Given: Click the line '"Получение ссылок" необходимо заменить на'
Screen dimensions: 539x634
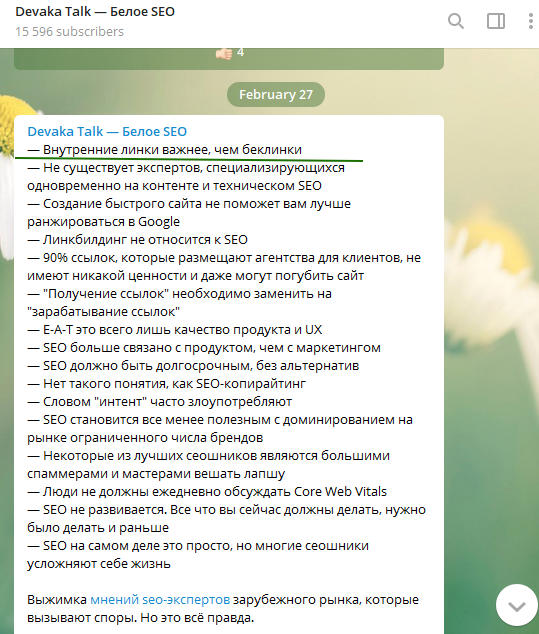Looking at the screenshot, I should pos(180,294).
